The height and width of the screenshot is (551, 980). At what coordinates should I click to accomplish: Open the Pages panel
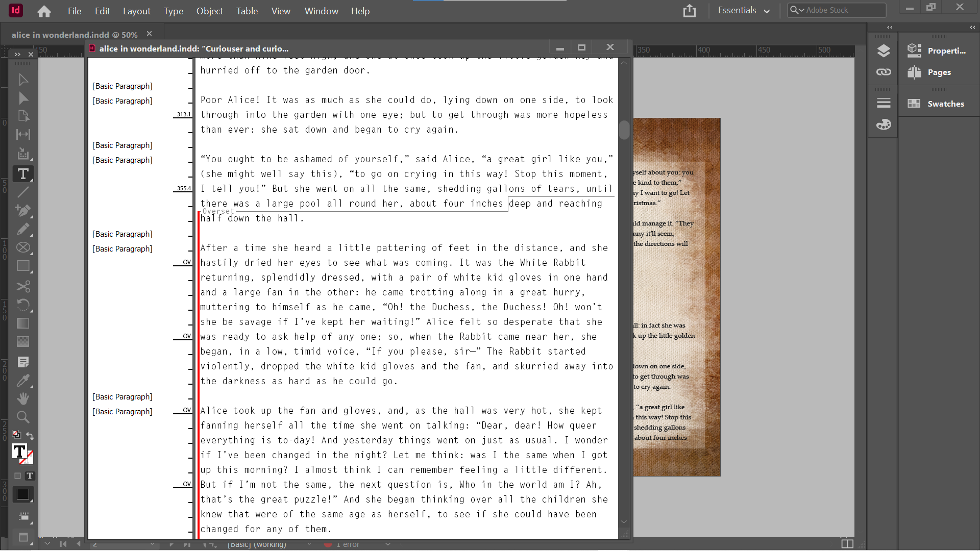pyautogui.click(x=938, y=72)
